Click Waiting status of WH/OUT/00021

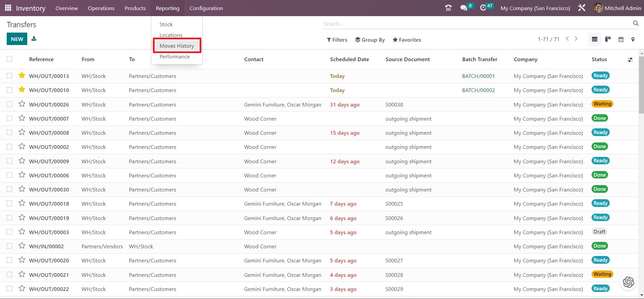click(602, 274)
